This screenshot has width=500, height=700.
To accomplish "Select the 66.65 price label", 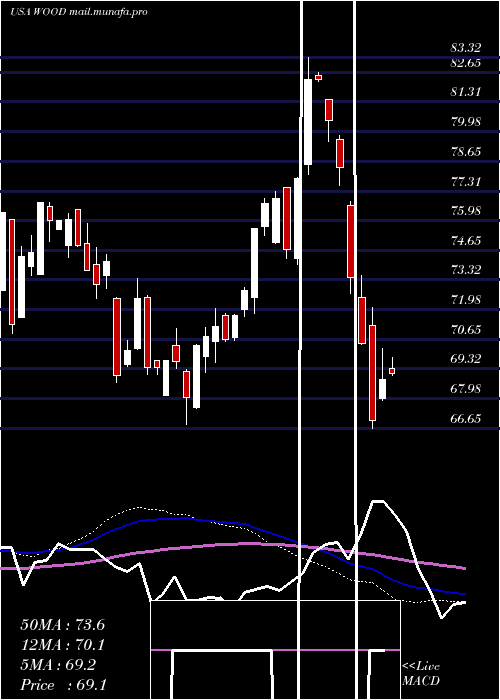I will tap(466, 419).
